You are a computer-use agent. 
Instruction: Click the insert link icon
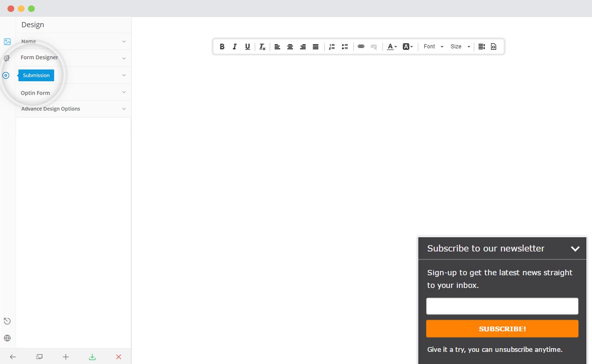(x=361, y=46)
